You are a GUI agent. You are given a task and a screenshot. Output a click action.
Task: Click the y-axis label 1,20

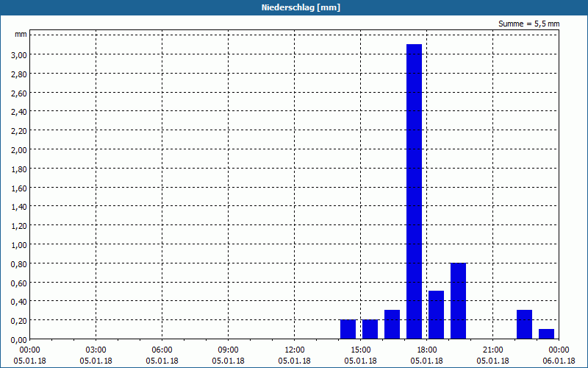(x=19, y=226)
